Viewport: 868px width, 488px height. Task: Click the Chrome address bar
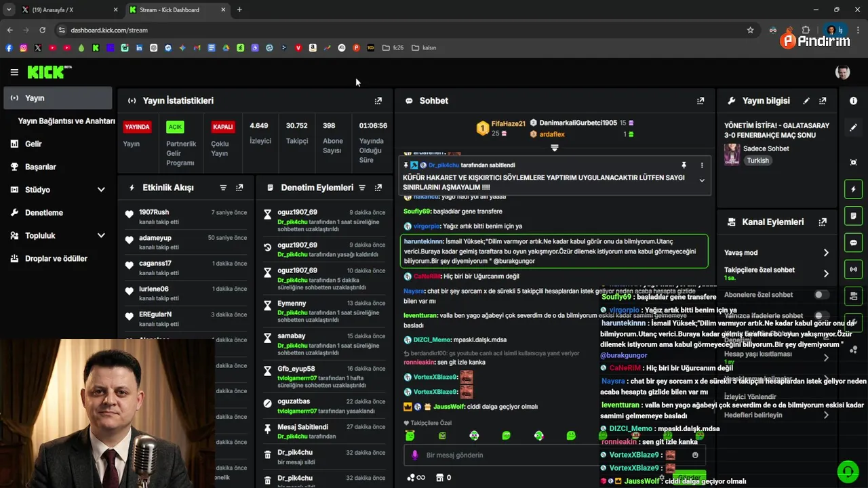pyautogui.click(x=400, y=30)
